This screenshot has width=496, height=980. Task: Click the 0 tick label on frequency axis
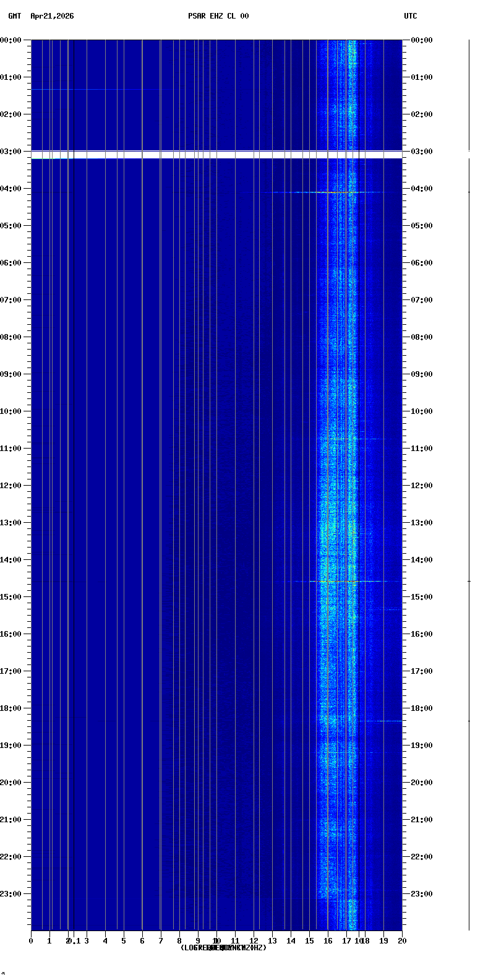pyautogui.click(x=31, y=941)
